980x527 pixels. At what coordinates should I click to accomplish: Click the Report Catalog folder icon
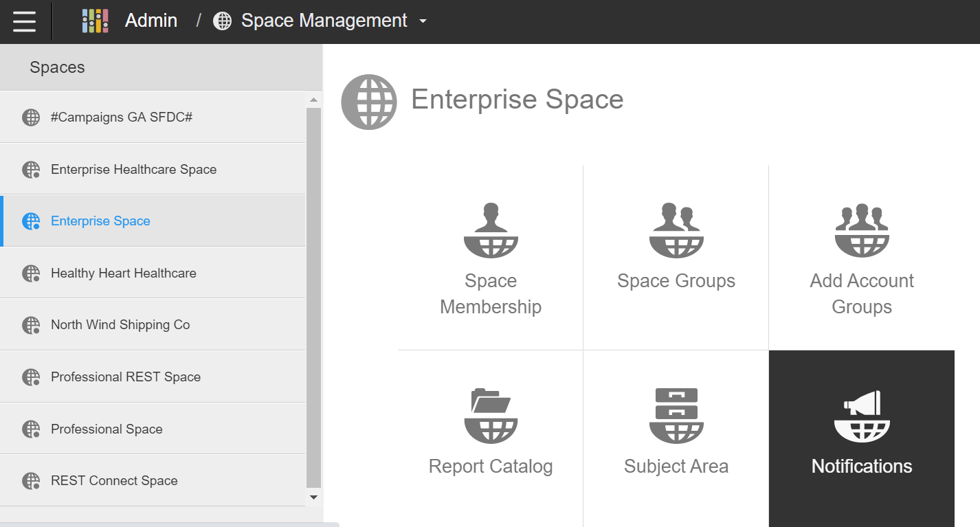[x=491, y=416]
